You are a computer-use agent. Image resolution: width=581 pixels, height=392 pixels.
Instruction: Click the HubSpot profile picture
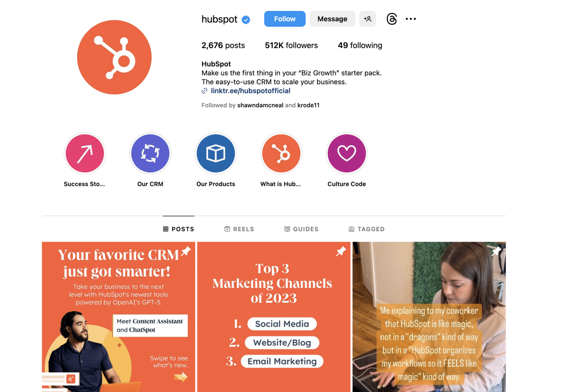pyautogui.click(x=114, y=57)
